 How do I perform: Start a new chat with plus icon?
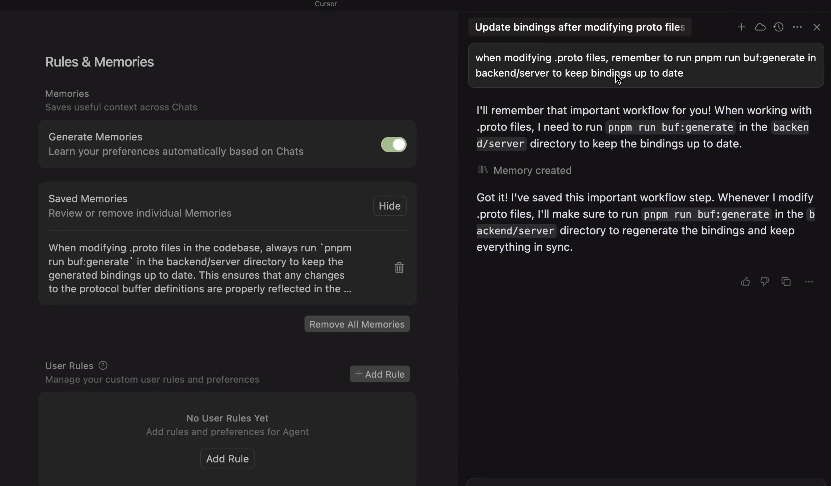[x=741, y=27]
